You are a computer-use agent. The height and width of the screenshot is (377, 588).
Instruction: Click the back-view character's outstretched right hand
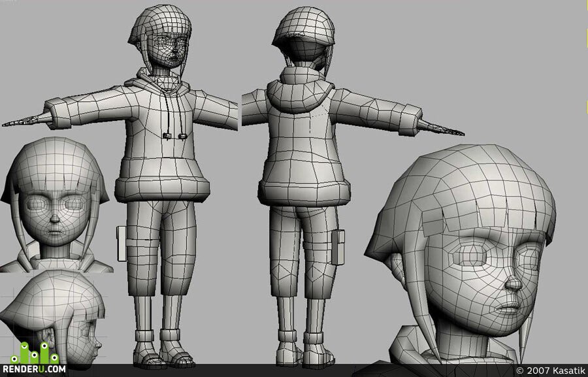click(440, 127)
